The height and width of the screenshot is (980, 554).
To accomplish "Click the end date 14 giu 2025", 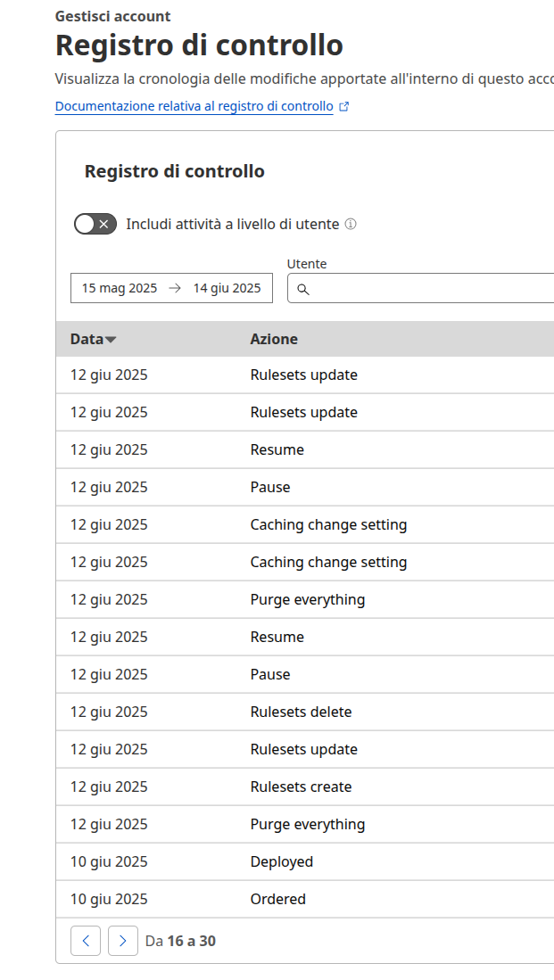I will [227, 288].
